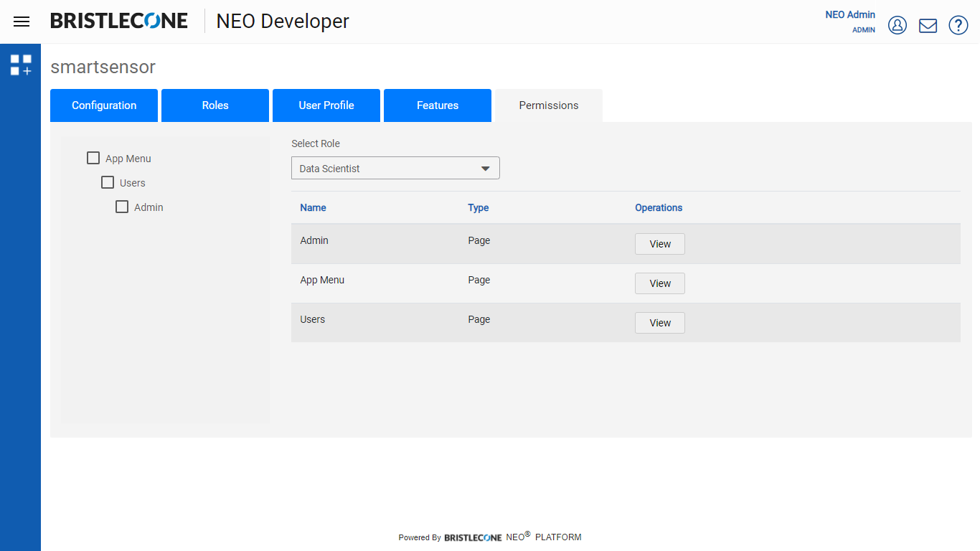Click Page type cell in Admin row
This screenshot has width=980, height=551.
[479, 240]
